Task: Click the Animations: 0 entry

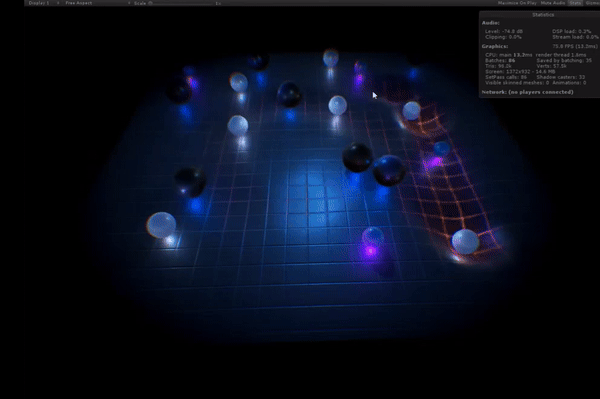Action: (569, 83)
